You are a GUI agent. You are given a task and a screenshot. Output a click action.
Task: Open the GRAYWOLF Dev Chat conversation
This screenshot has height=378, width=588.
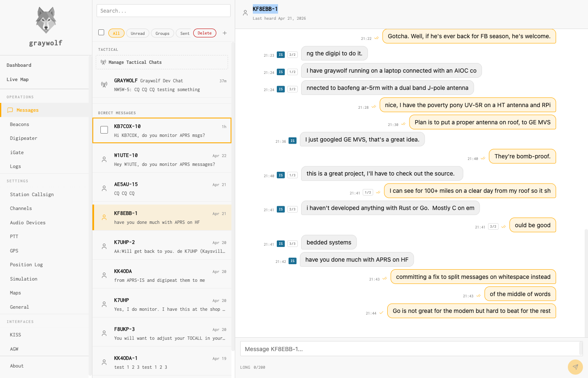pyautogui.click(x=162, y=85)
